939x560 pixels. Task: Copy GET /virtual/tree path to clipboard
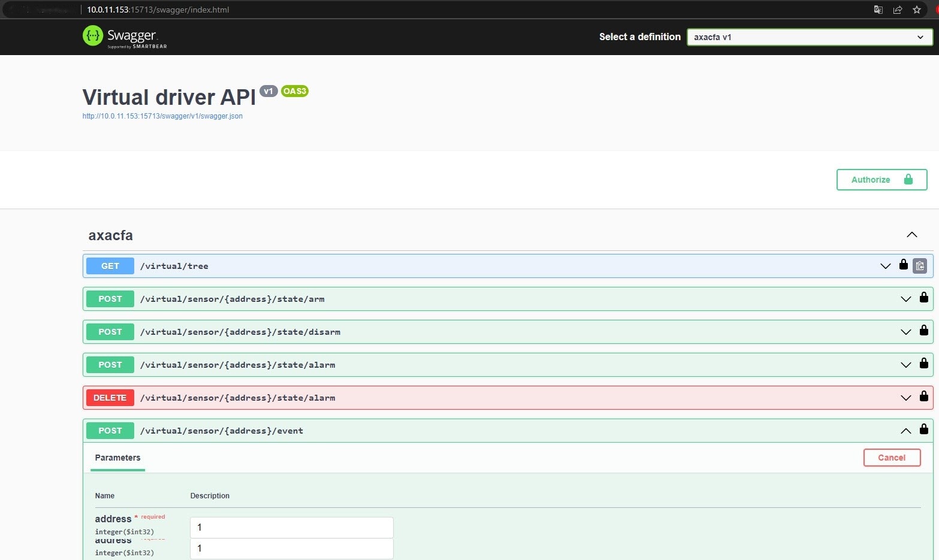[920, 266]
